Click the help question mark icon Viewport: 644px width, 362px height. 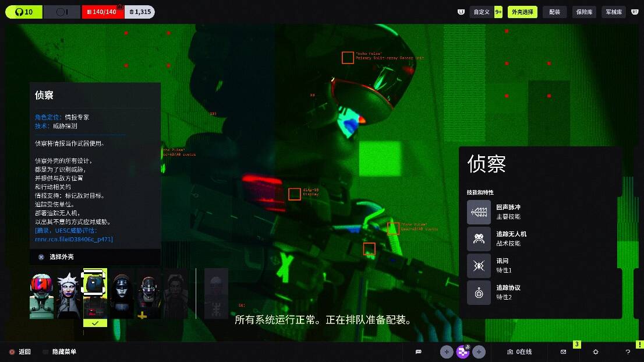pos(628,352)
